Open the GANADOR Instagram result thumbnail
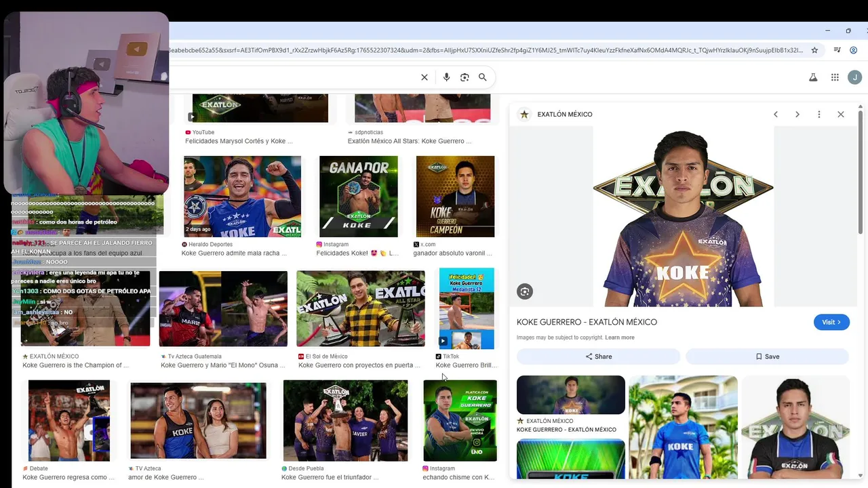The height and width of the screenshot is (488, 868). [359, 197]
